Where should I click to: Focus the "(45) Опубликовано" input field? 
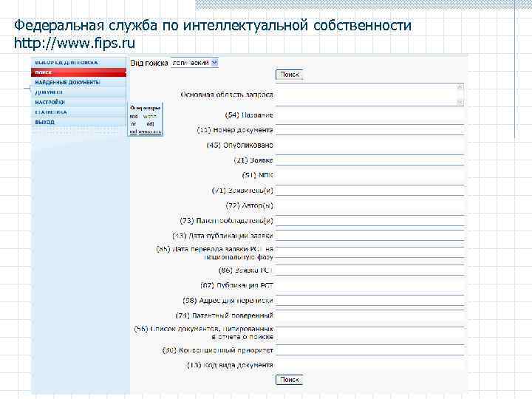coord(370,146)
